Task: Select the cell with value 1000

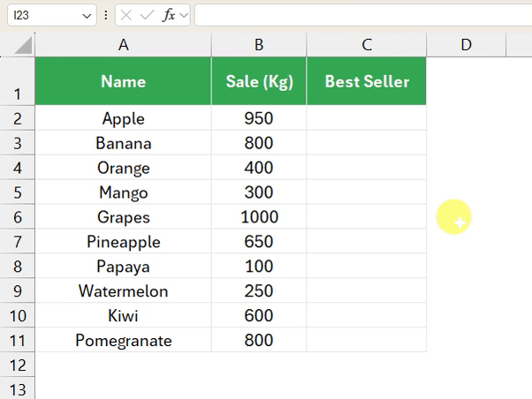Action: 259,217
